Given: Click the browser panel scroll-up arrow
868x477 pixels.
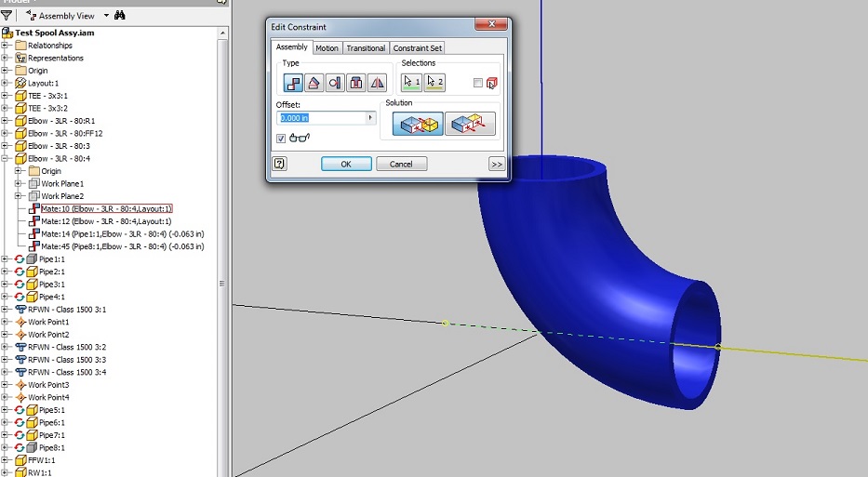Looking at the screenshot, I should 222,33.
